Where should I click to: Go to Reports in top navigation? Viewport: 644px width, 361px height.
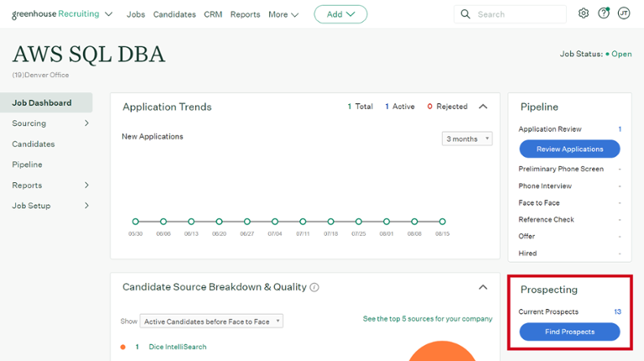click(245, 14)
